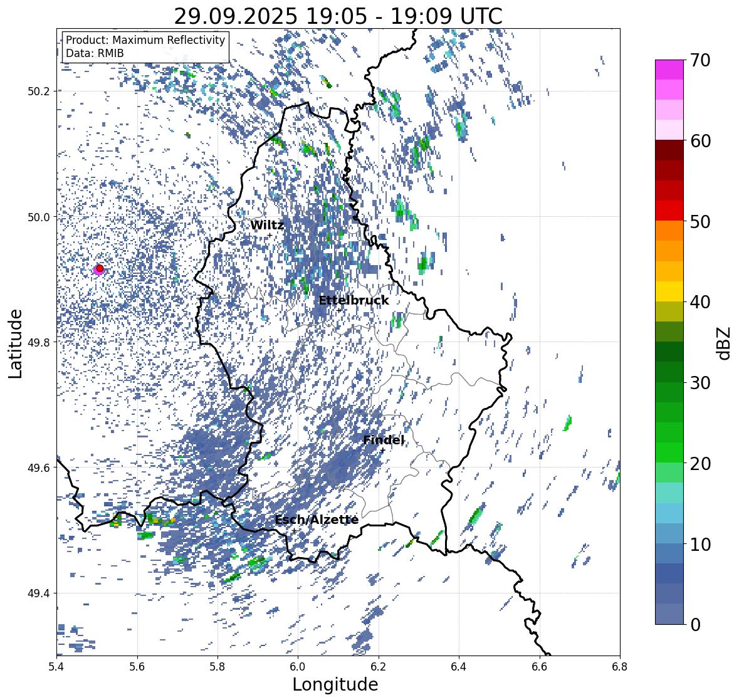Click the Latitude axis label
This screenshot has width=739, height=700.
tap(16, 343)
